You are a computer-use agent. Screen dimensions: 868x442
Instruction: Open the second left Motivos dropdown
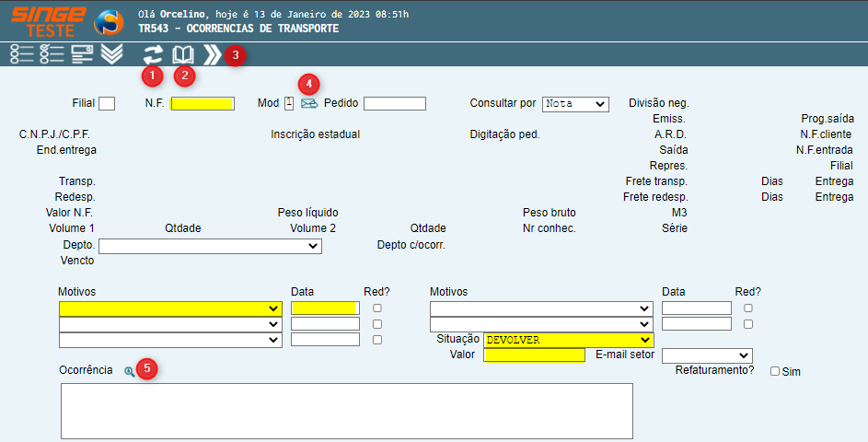point(170,324)
